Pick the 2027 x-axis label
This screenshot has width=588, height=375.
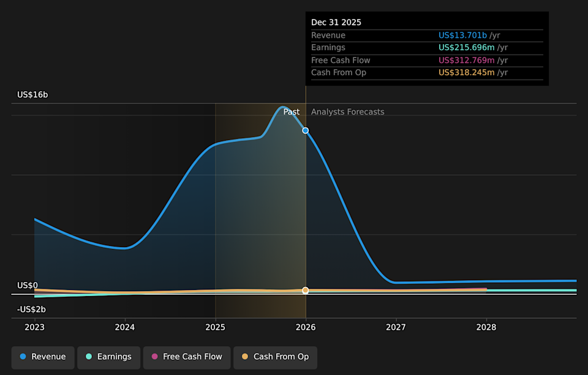(x=396, y=327)
